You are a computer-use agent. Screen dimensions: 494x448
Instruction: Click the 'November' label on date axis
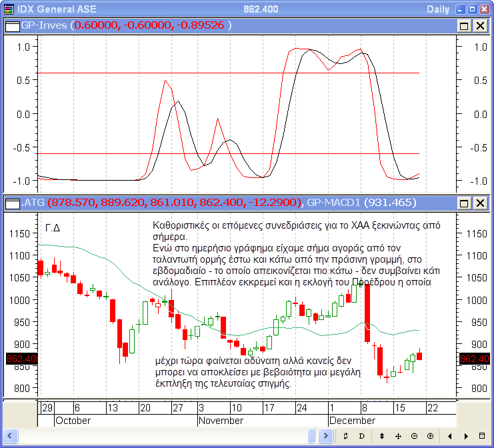(221, 421)
